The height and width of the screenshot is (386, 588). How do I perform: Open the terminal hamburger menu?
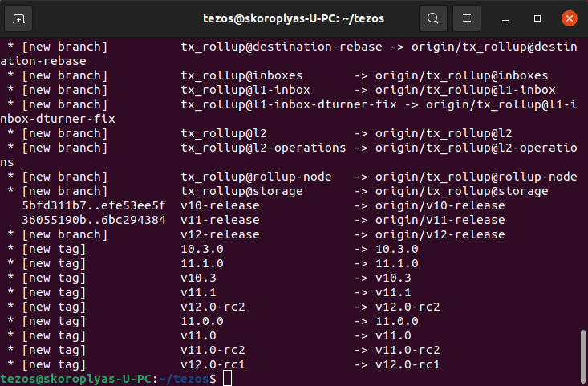pyautogui.click(x=465, y=18)
